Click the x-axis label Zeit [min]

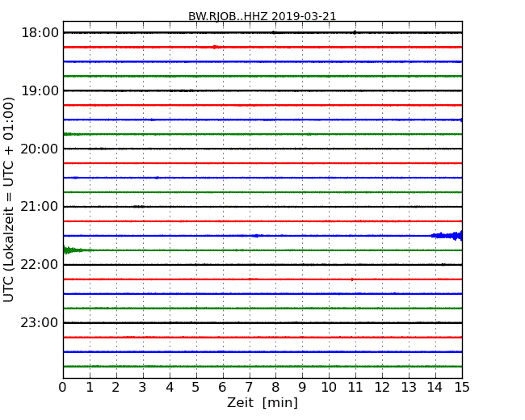[x=262, y=402]
